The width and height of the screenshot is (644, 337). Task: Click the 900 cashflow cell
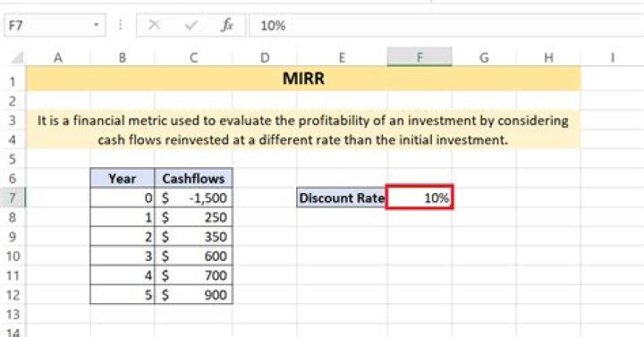click(193, 295)
